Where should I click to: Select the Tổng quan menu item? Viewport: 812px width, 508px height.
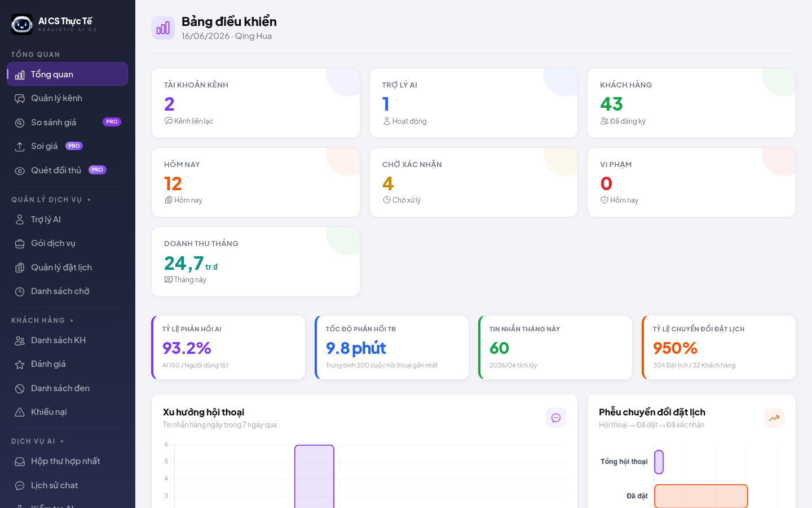(x=68, y=74)
